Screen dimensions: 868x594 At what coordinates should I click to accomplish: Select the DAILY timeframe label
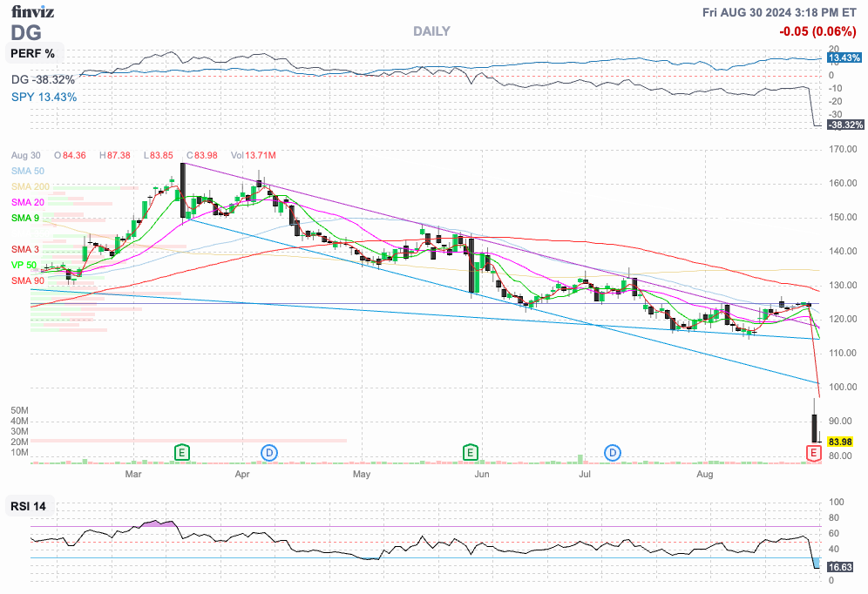pyautogui.click(x=431, y=31)
